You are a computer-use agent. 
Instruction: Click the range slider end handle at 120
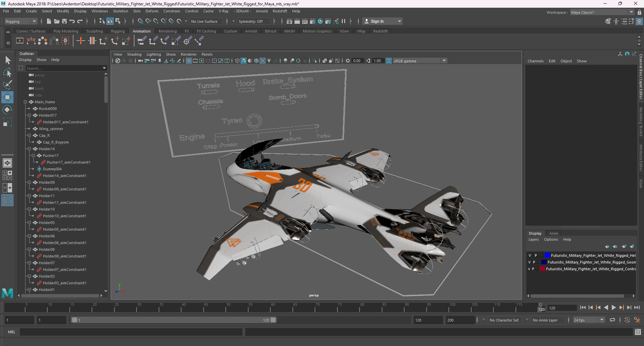point(273,320)
